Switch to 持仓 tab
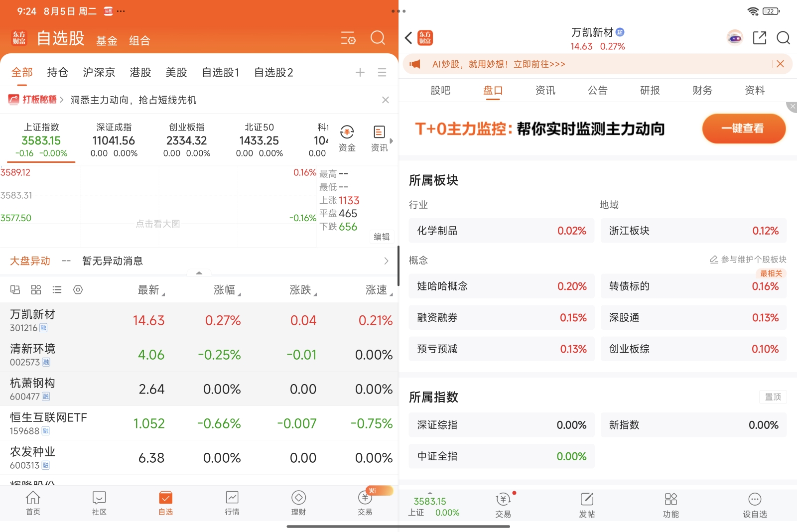 [57, 73]
